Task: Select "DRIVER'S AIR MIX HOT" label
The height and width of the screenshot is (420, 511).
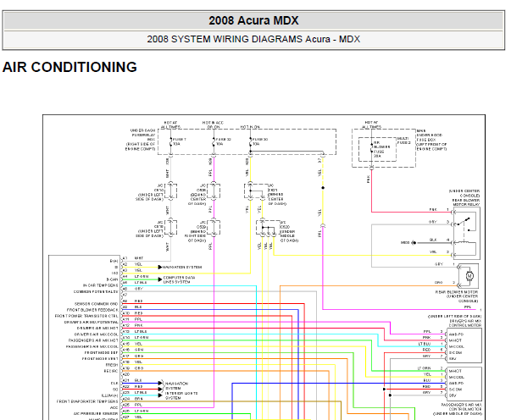Action: 97,329
